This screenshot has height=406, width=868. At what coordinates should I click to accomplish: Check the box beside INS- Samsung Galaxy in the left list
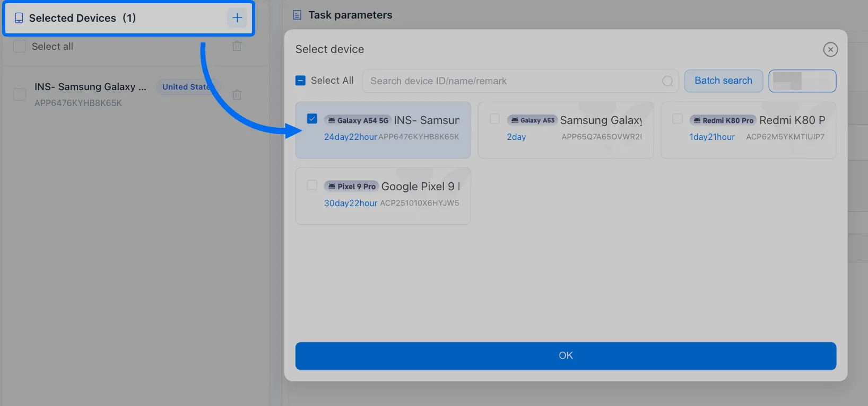pos(20,94)
